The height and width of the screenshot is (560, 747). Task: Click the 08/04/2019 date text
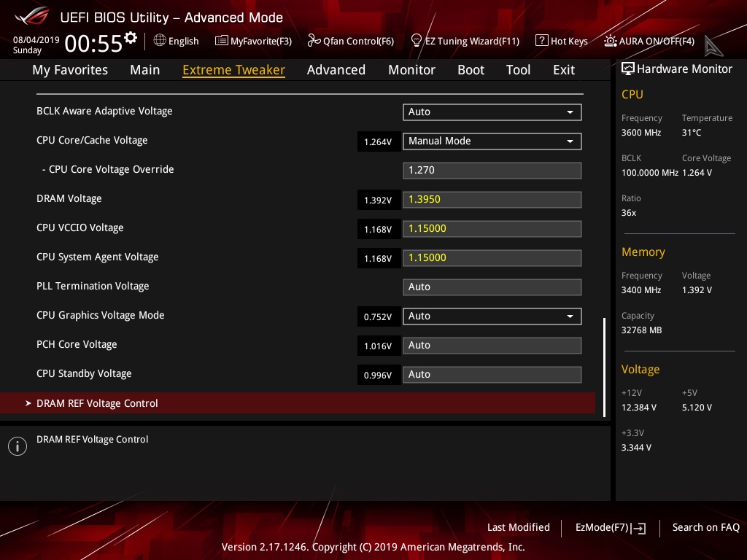[x=36, y=40]
